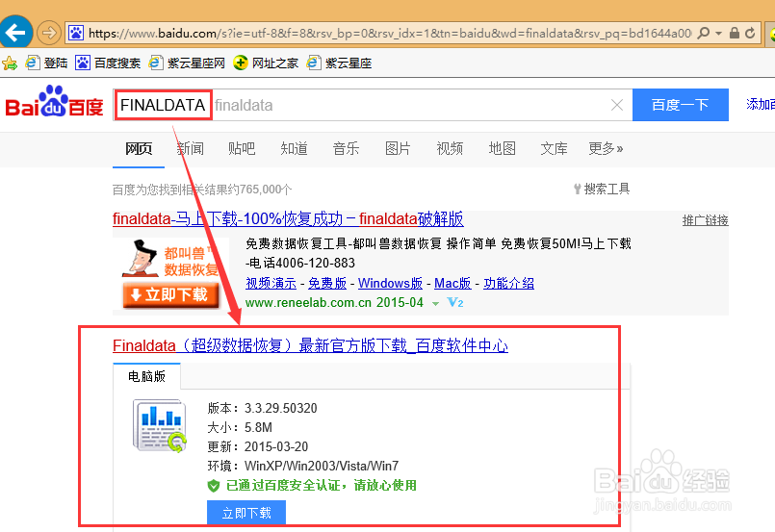Click the green security shield icon
This screenshot has height=532, width=775.
coord(214,486)
